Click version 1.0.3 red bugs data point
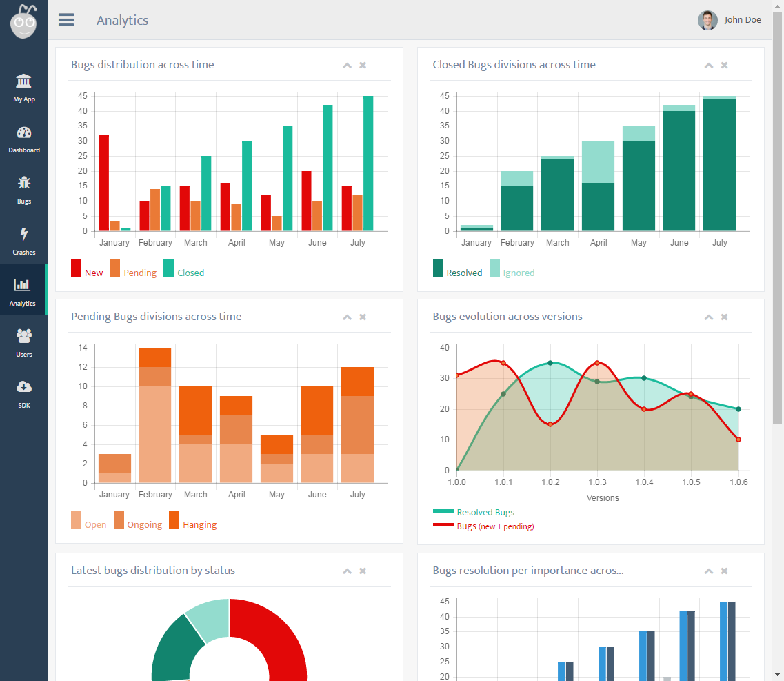This screenshot has width=784, height=681. (x=598, y=363)
